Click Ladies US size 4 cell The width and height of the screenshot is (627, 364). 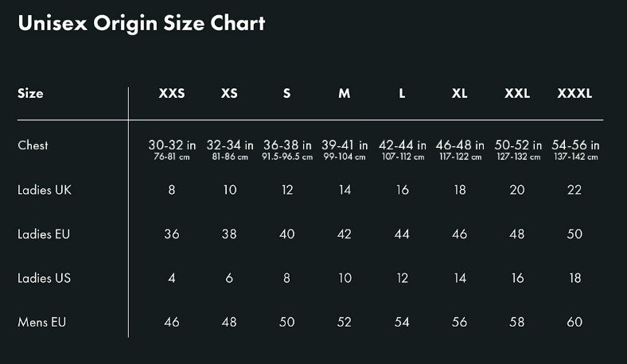[x=172, y=277]
